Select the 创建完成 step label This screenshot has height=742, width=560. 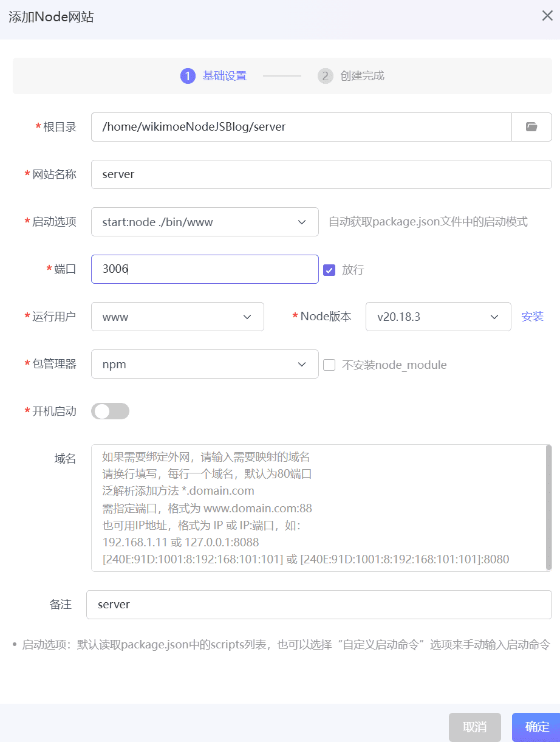click(362, 76)
